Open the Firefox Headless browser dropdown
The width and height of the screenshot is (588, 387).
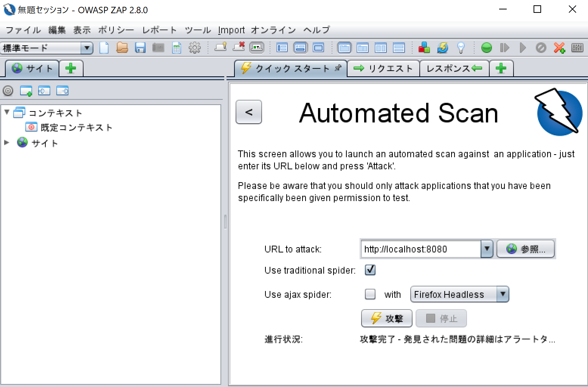point(503,294)
